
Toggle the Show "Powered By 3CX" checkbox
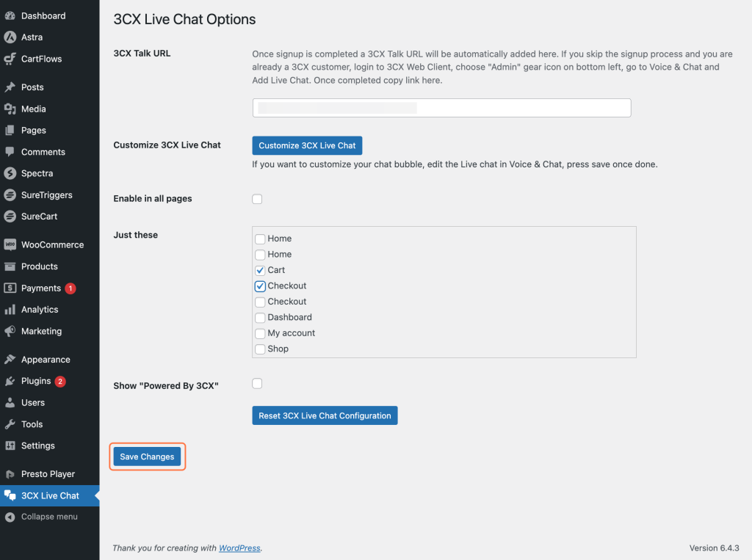(x=257, y=383)
